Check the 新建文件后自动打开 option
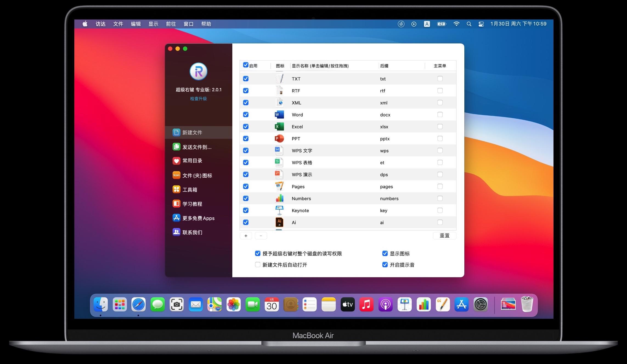The height and width of the screenshot is (364, 627). point(257,265)
